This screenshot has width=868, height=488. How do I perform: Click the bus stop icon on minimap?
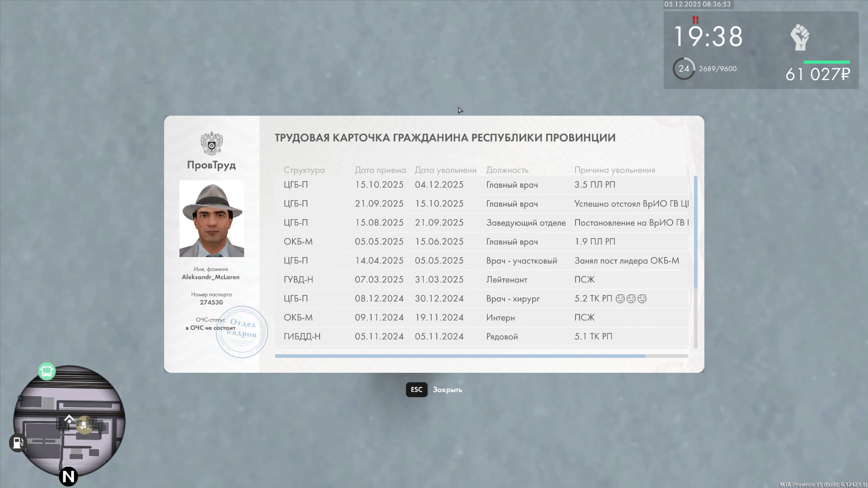47,371
